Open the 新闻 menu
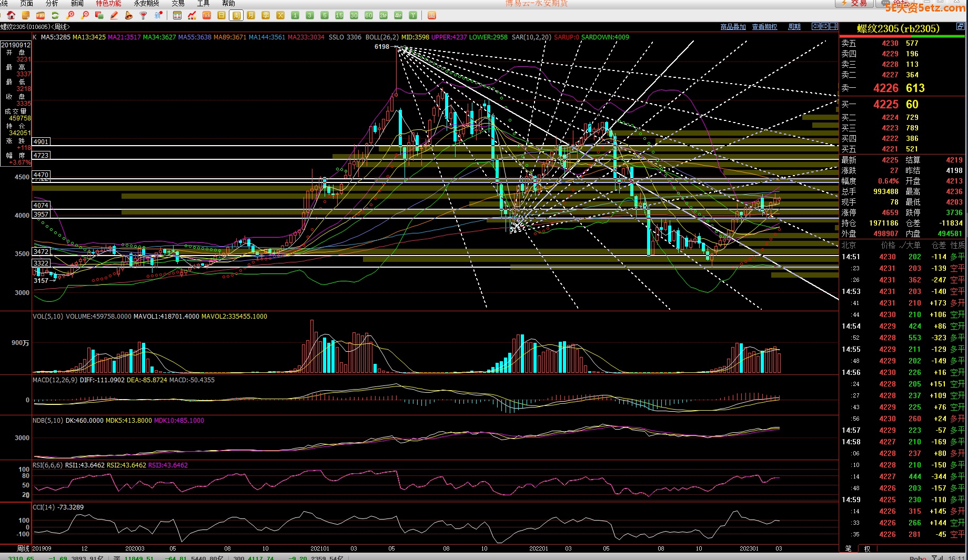The width and height of the screenshot is (968, 560). [77, 3]
